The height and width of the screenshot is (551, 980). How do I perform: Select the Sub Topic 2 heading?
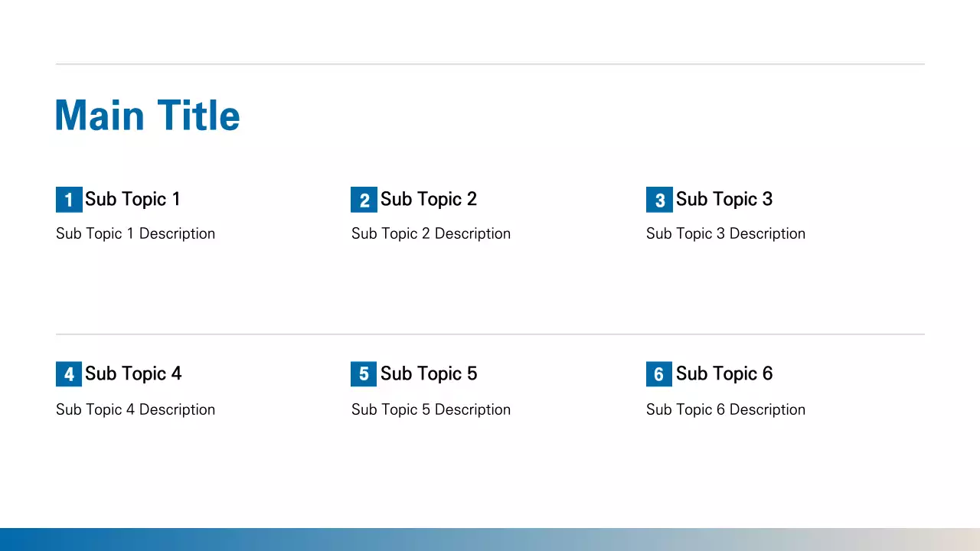pos(428,200)
